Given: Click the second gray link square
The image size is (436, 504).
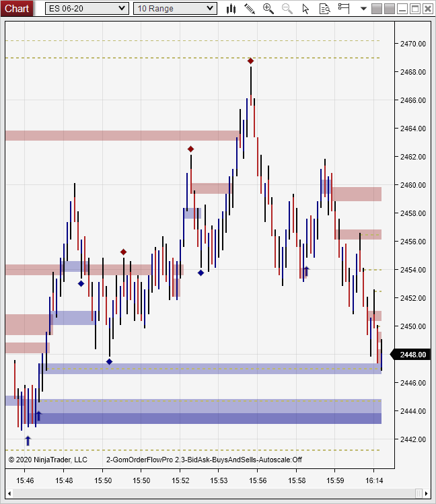Looking at the screenshot, I should pos(390,9).
